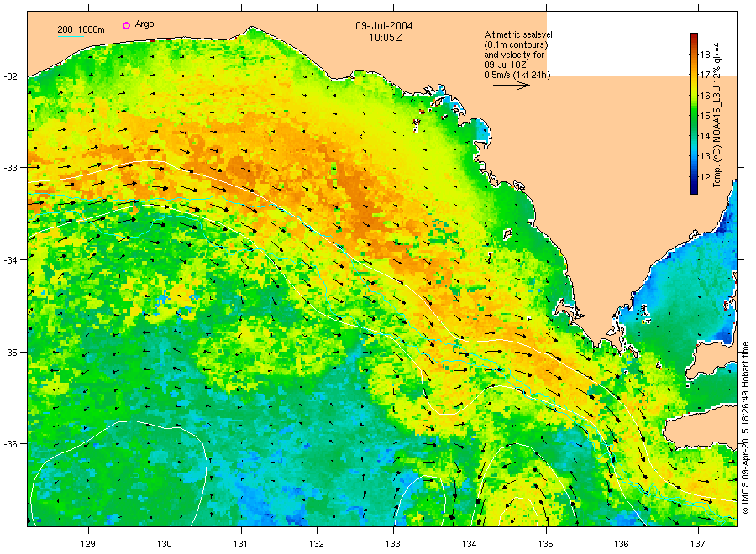Click the longitude axis label '133'
The height and width of the screenshot is (554, 756).
click(x=393, y=545)
